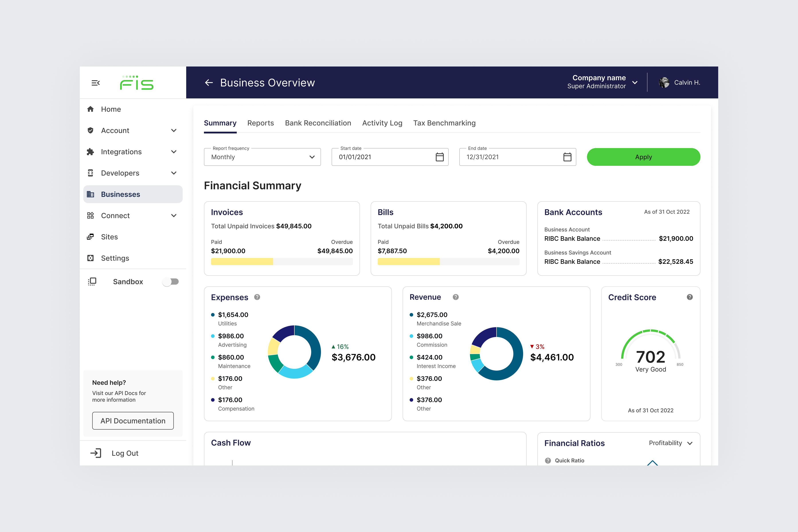Click the Expenses help question icon
Image resolution: width=798 pixels, height=532 pixels.
point(257,297)
